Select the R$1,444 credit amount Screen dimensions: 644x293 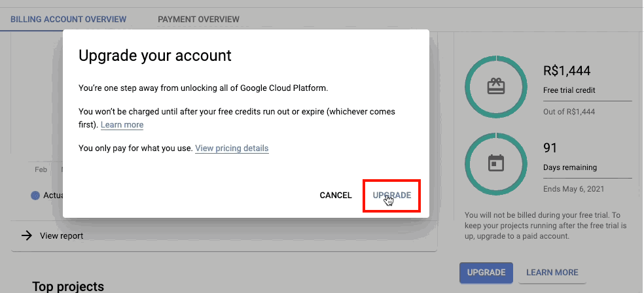pyautogui.click(x=567, y=71)
